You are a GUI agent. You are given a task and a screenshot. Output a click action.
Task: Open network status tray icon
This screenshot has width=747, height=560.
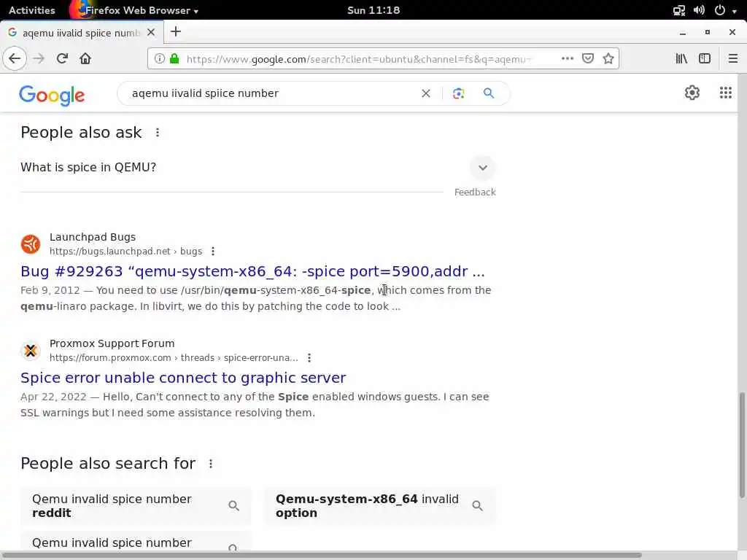(x=679, y=10)
